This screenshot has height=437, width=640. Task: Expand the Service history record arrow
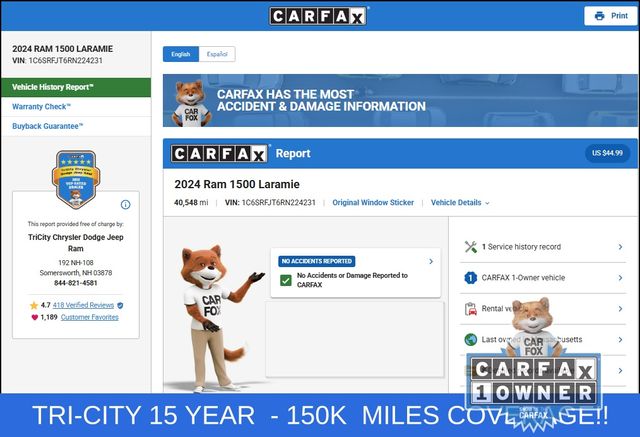(620, 246)
